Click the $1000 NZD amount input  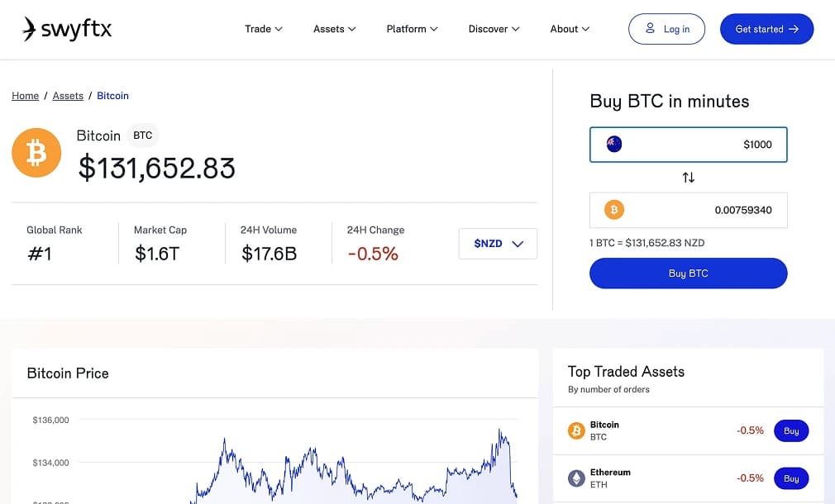[703, 145]
